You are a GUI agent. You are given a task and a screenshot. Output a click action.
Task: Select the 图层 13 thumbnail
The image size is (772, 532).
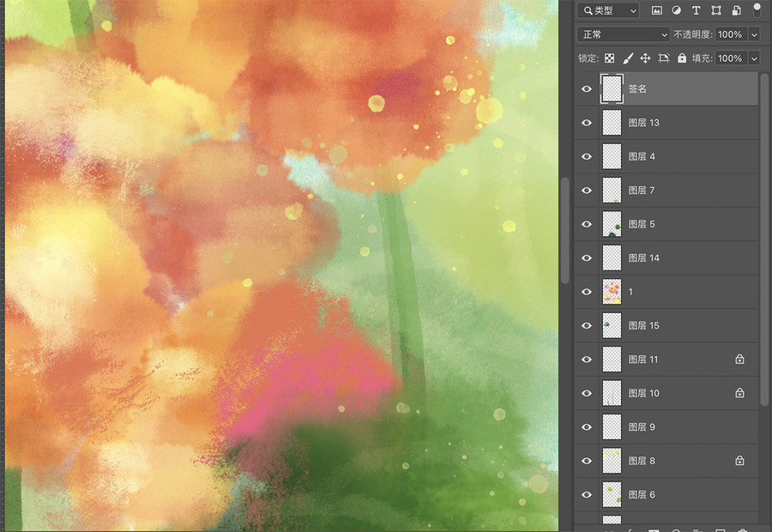pyautogui.click(x=612, y=123)
